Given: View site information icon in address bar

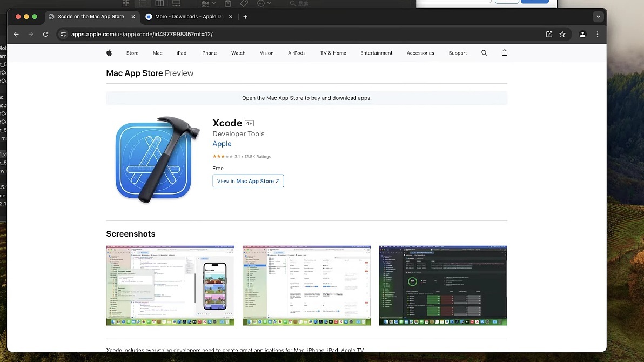Looking at the screenshot, I should [x=63, y=35].
